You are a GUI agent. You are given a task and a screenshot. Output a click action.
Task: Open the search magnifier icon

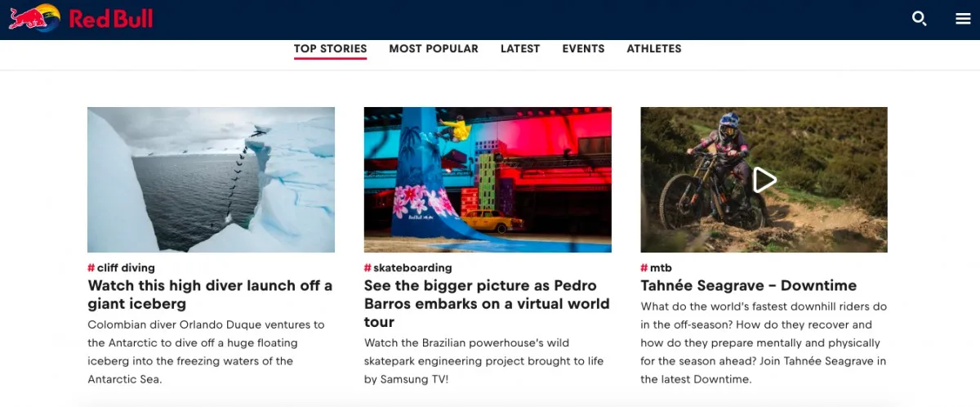click(920, 19)
